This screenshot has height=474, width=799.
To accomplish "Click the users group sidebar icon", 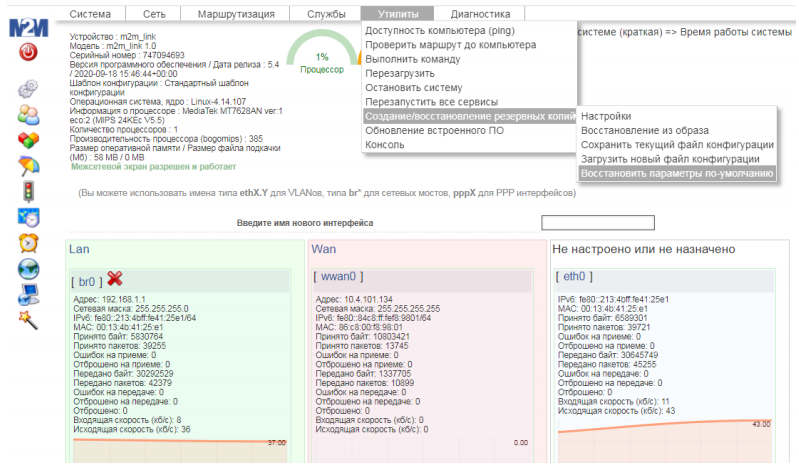I will [28, 114].
